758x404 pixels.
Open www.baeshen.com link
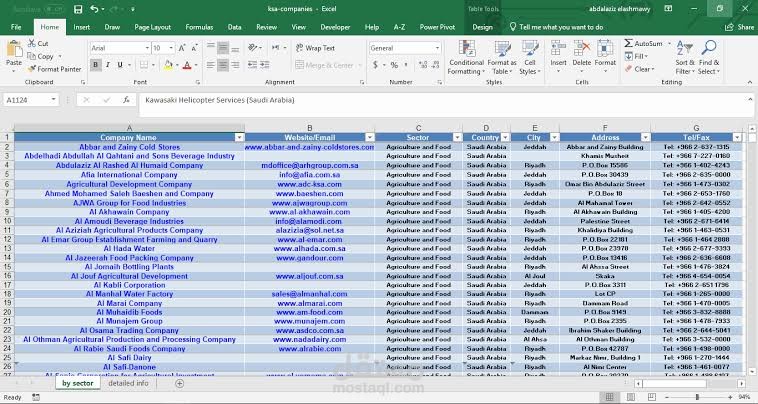coord(309,194)
